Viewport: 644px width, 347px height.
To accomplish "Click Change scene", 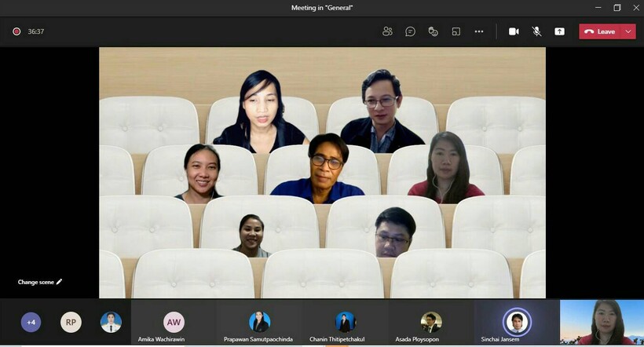I will 40,282.
